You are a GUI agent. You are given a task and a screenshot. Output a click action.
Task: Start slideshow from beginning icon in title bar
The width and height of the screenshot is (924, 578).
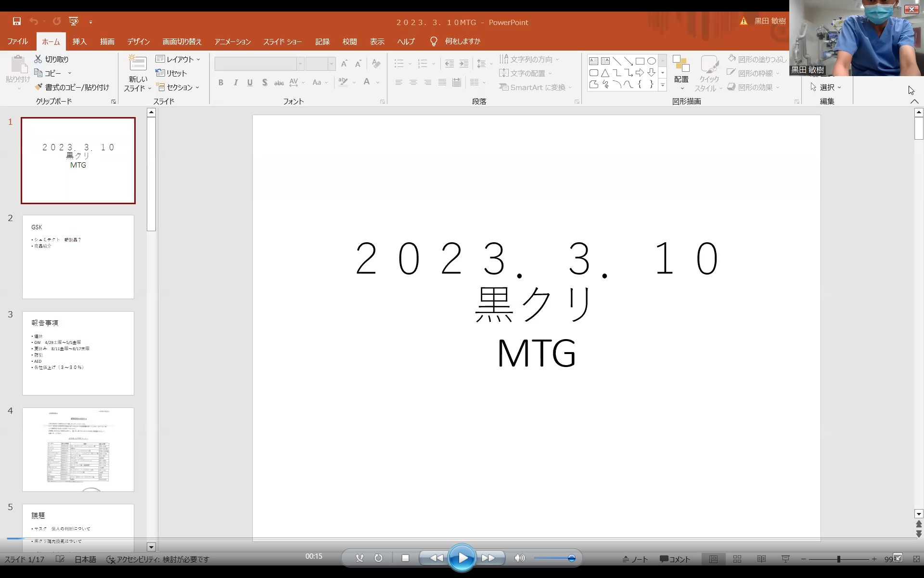pyautogui.click(x=74, y=22)
